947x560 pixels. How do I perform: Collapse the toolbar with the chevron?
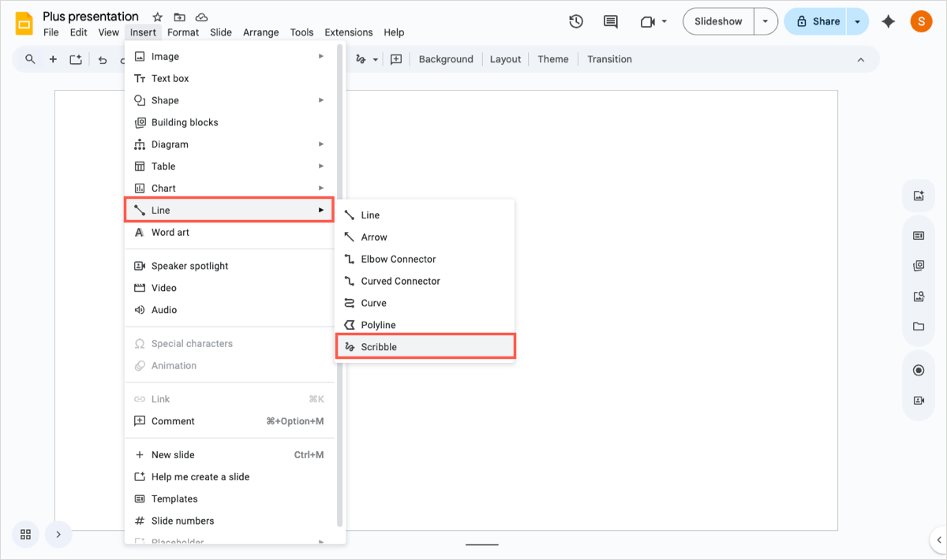861,59
